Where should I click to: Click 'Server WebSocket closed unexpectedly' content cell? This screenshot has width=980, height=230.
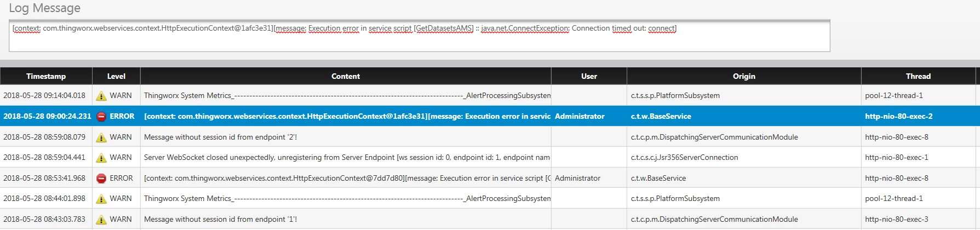(x=347, y=157)
